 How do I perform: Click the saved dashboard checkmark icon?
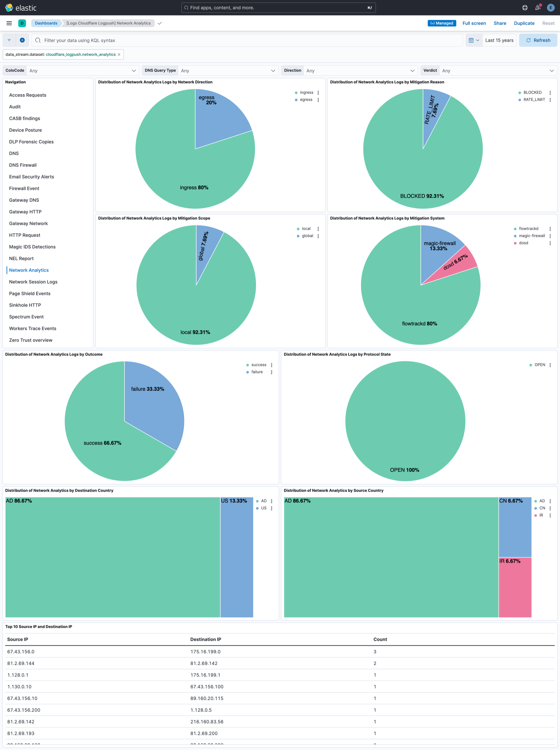(x=160, y=23)
